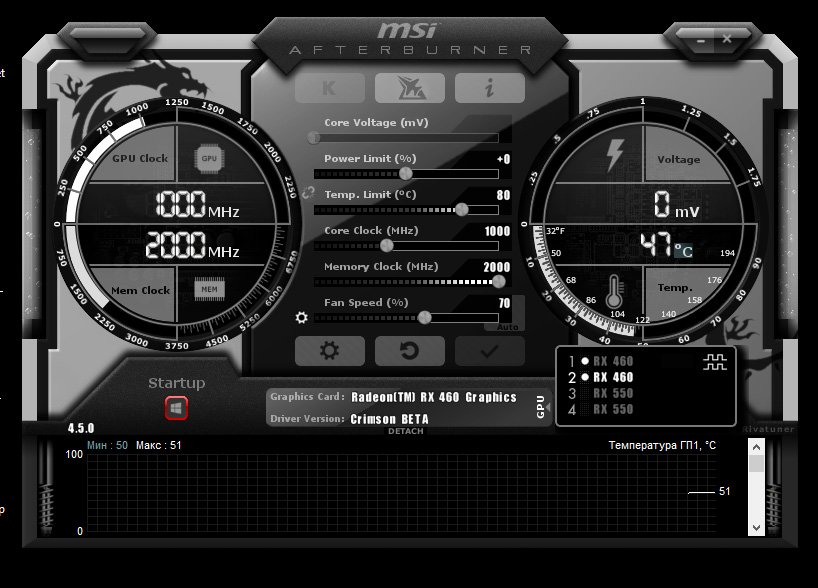This screenshot has height=588, width=818.
Task: Click the fan settings gear icon
Action: 302,317
